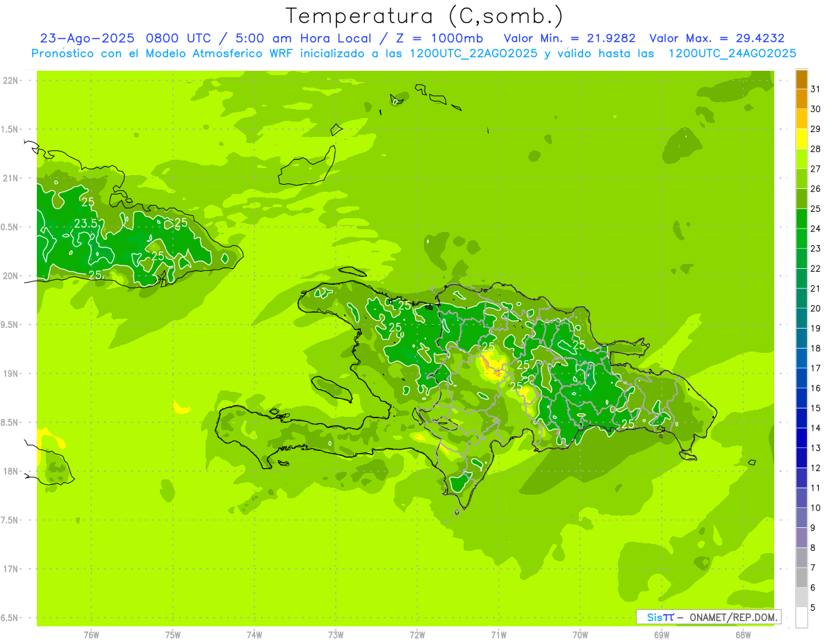The width and height of the screenshot is (834, 644).
Task: Click the colorbar label '13'
Action: point(816,448)
